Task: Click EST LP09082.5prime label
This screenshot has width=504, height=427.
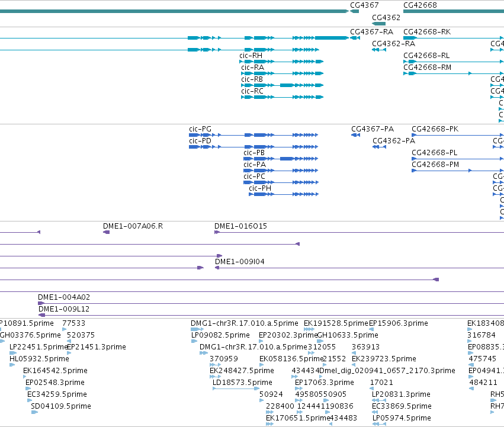Action: (220, 335)
